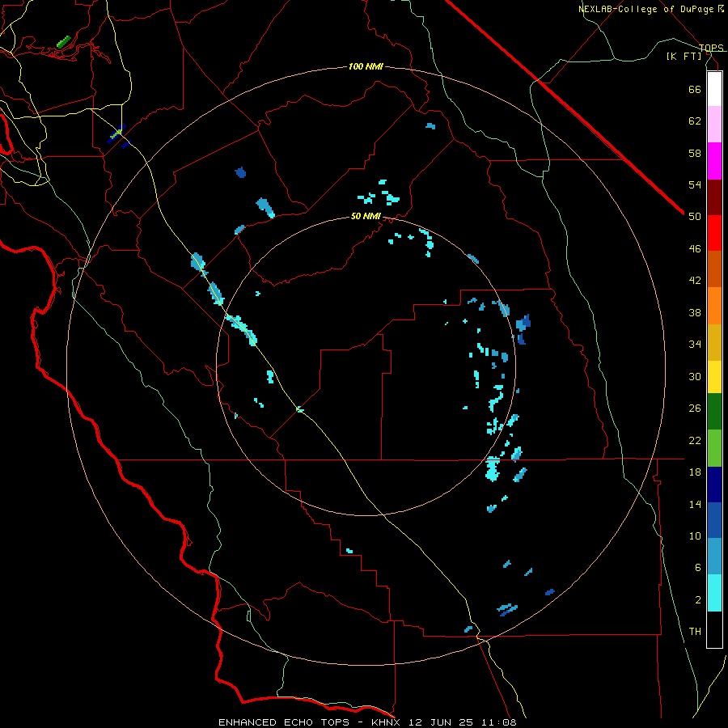Click the "22" scale value
Screen dimensions: 728x728
695,440
